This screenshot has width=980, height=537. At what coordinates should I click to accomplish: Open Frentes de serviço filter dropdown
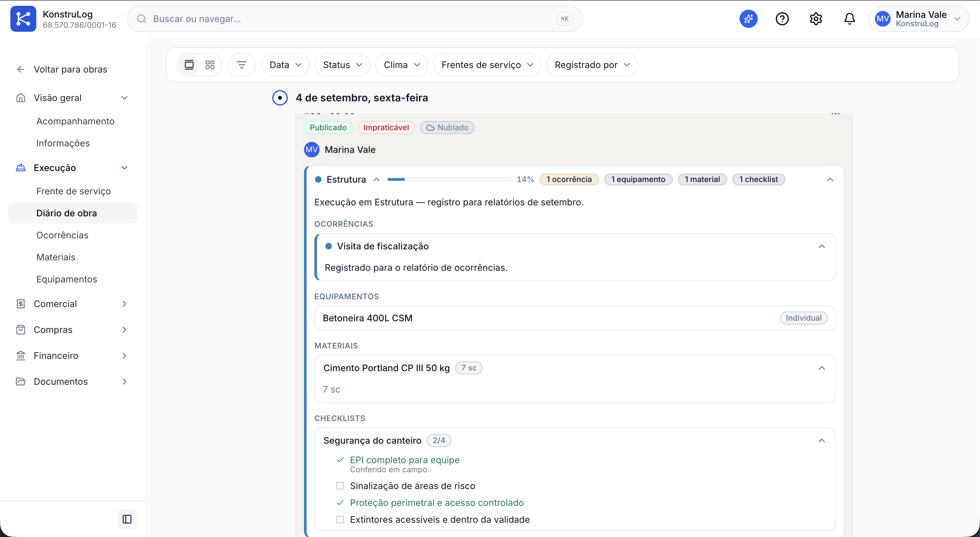[487, 65]
